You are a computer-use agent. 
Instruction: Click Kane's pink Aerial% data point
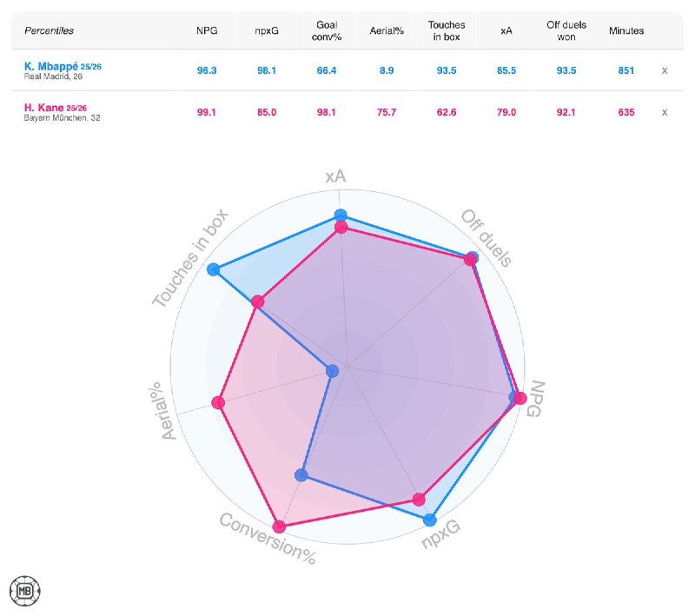(x=218, y=402)
